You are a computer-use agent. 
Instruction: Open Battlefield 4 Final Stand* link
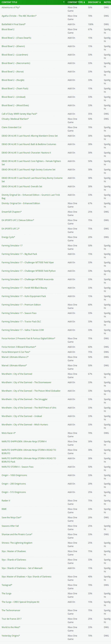pos(13,24)
